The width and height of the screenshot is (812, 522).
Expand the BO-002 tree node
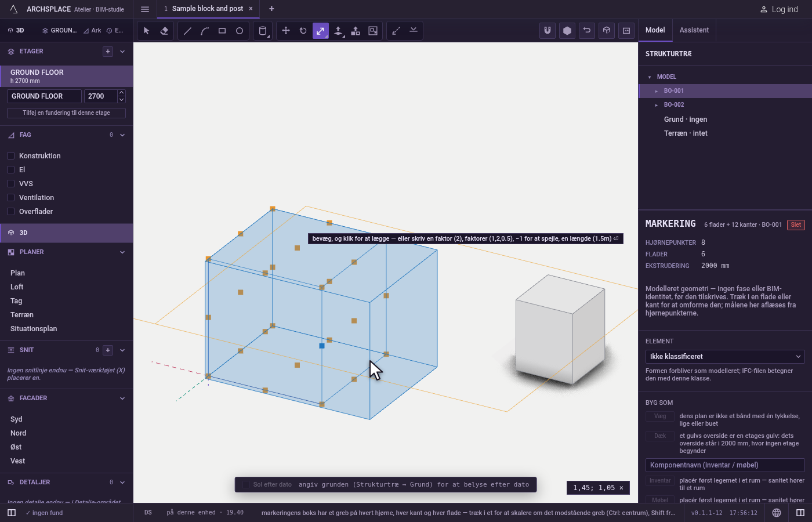tap(657, 105)
